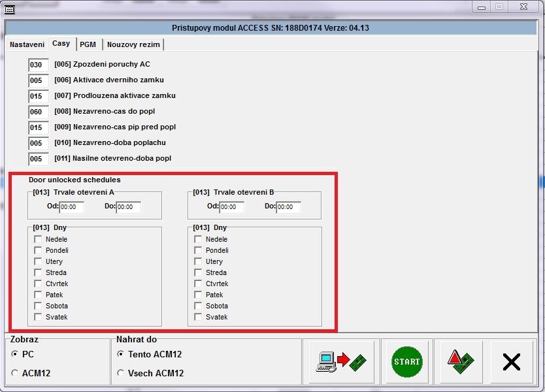545x392 pixels.
Task: Close the window with title bar X
Action: [x=526, y=7]
